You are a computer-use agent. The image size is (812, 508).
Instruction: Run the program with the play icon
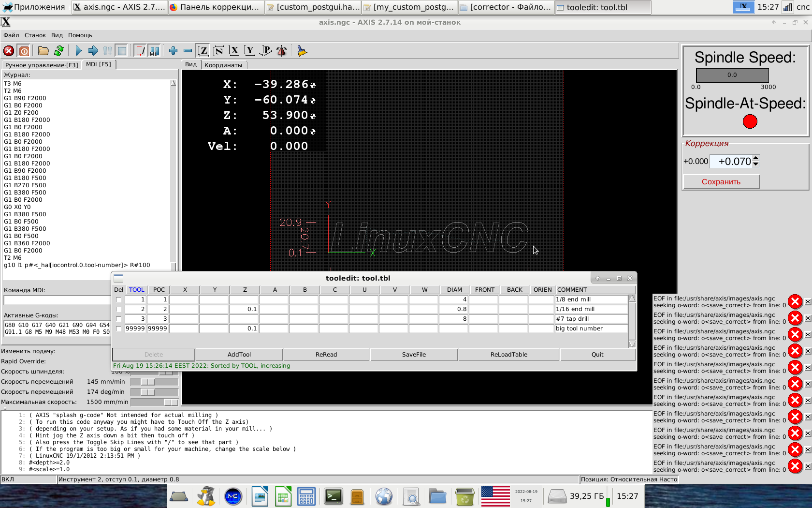pyautogui.click(x=78, y=51)
